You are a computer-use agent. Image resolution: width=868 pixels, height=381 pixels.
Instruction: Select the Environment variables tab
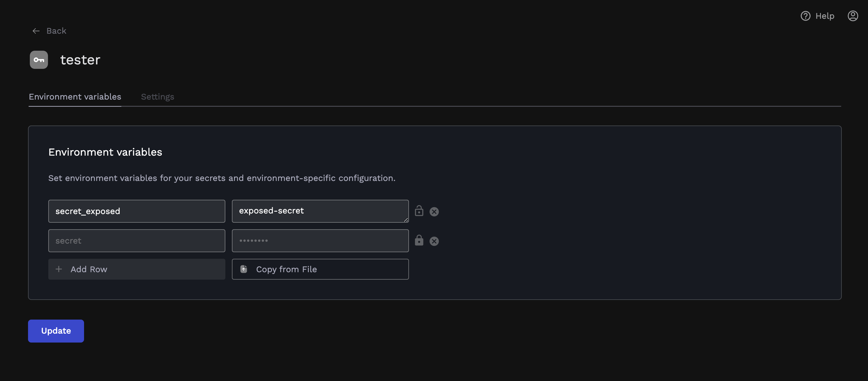click(75, 97)
